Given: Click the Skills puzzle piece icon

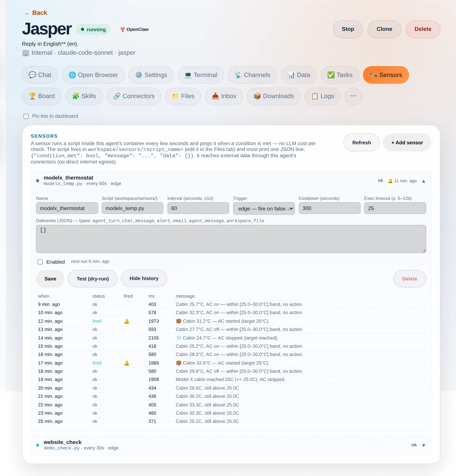Looking at the screenshot, I should click(x=76, y=96).
